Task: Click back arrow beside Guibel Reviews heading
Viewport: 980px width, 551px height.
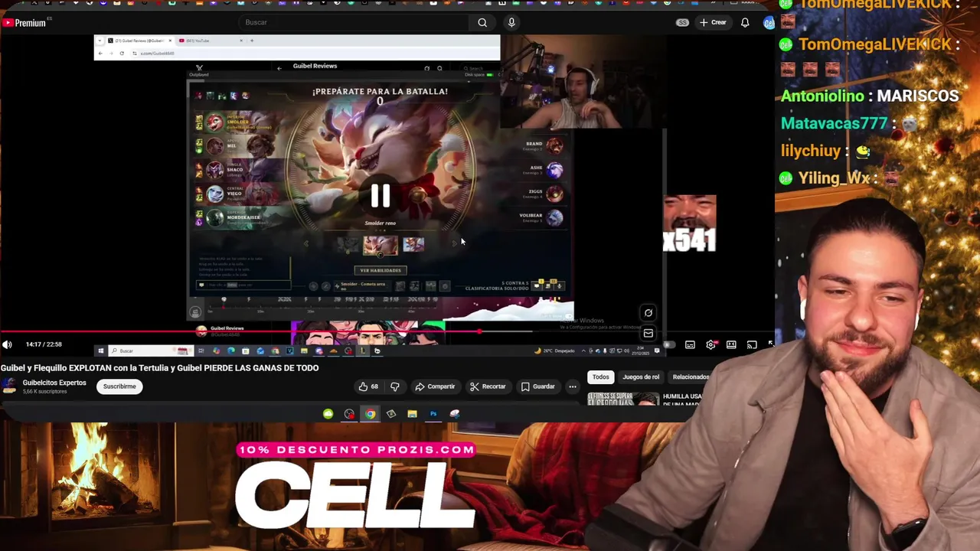Action: 279,68
